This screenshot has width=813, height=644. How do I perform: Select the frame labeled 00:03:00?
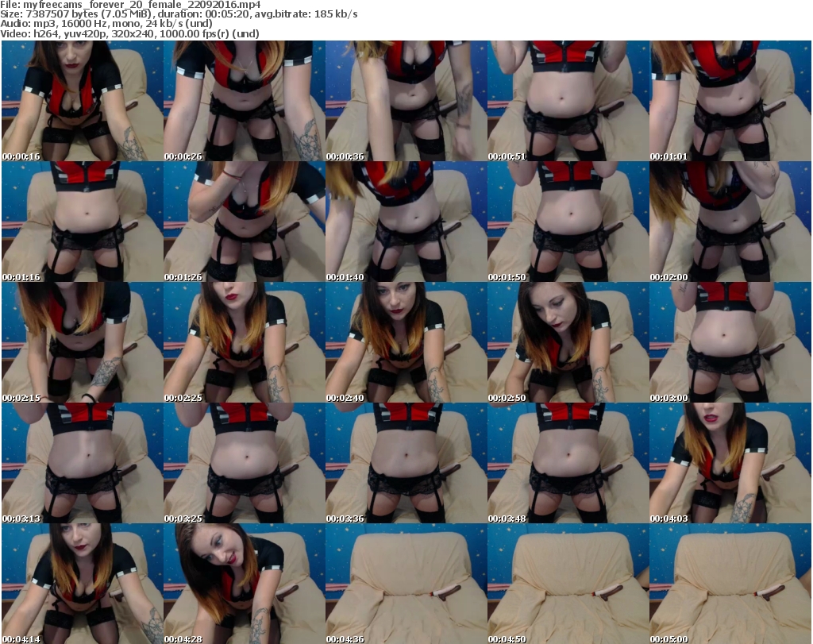(730, 342)
